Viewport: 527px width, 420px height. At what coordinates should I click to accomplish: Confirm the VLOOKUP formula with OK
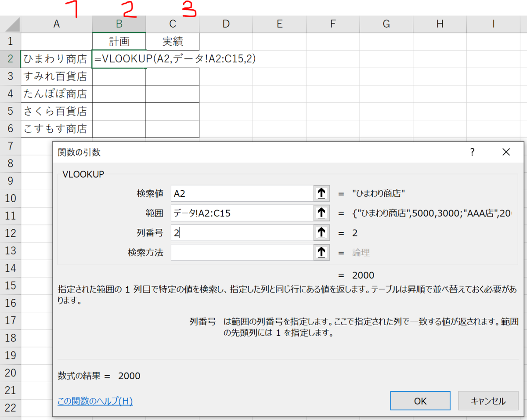coord(420,401)
